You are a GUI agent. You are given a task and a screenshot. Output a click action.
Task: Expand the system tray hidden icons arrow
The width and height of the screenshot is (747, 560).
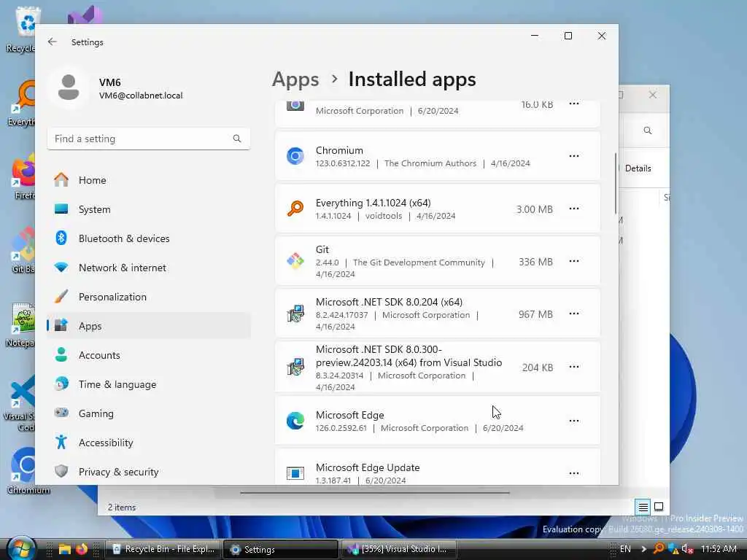tap(643, 549)
